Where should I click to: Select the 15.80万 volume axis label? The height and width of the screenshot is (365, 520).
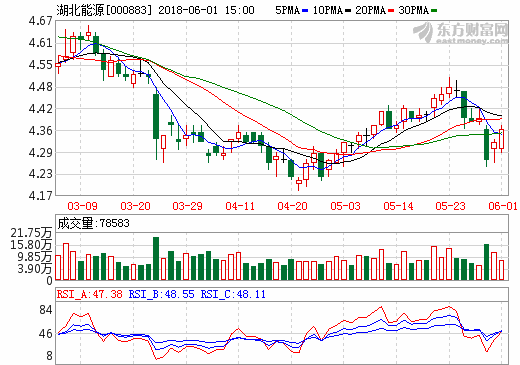coord(31,245)
